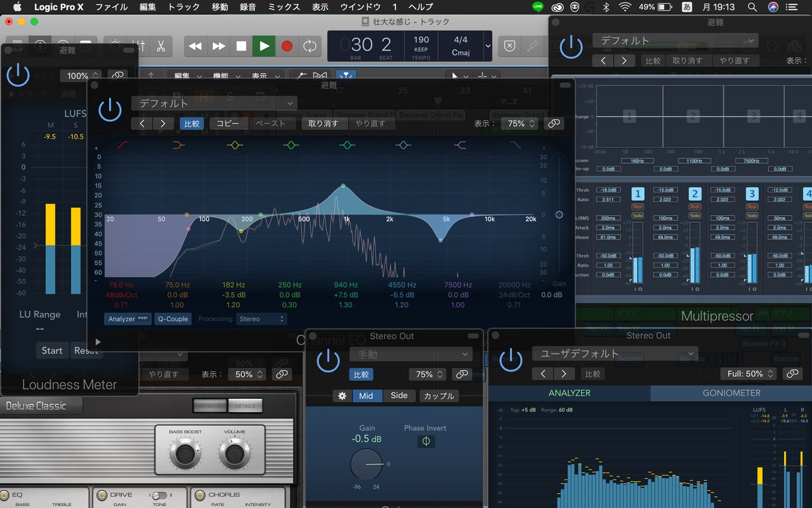Open the Gain plugin preset dropdown

point(411,354)
